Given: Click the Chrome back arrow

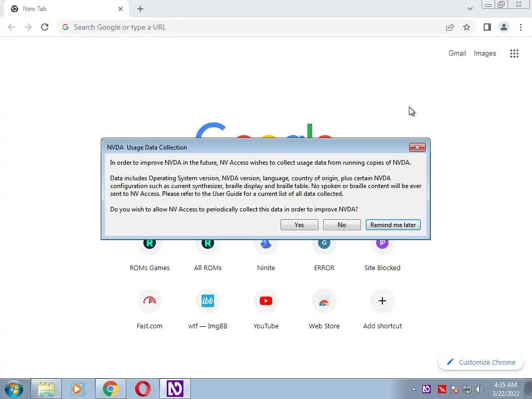Looking at the screenshot, I should click(11, 27).
